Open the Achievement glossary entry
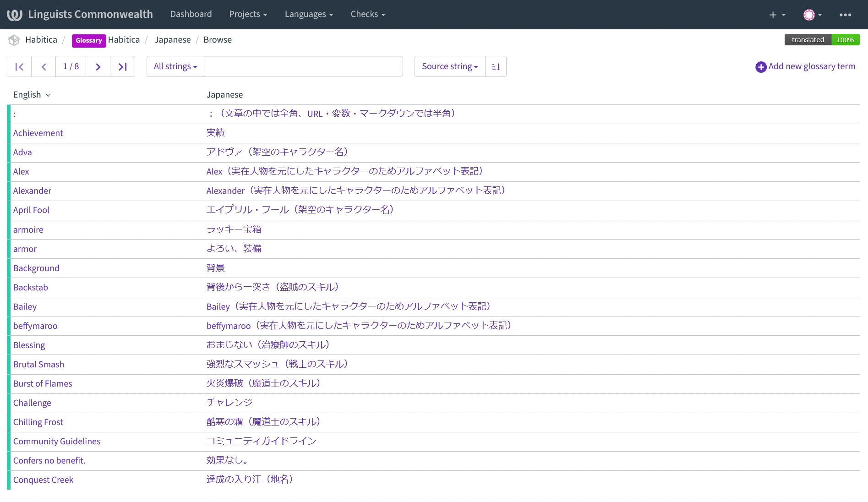Image resolution: width=868 pixels, height=502 pixels. click(38, 133)
